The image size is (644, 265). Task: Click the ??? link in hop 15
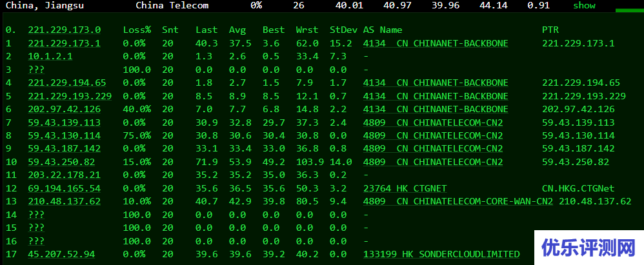[36, 228]
